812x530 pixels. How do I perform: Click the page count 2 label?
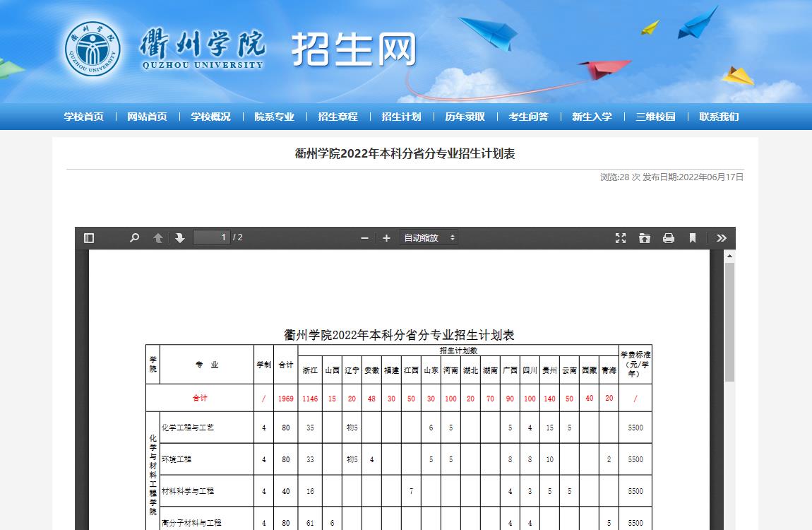tap(238, 237)
